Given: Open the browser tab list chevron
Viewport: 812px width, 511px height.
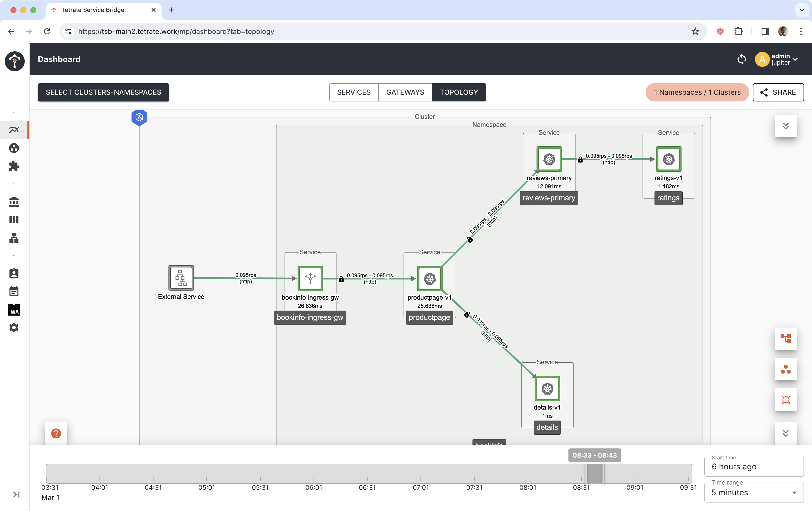Looking at the screenshot, I should (x=802, y=10).
